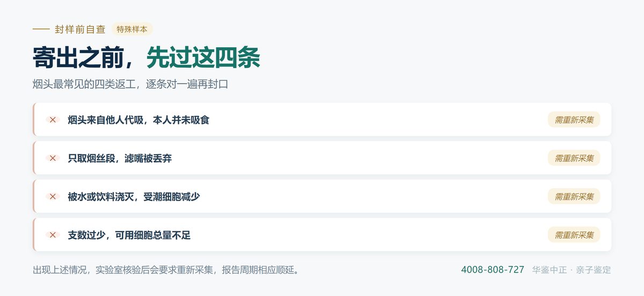Select text 支数过少，可用细胞总量不足

click(129, 235)
